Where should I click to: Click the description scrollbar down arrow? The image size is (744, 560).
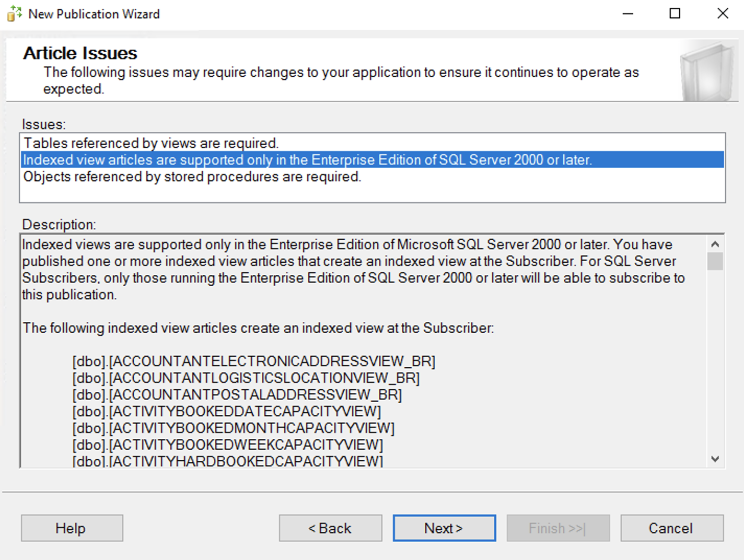point(715,459)
